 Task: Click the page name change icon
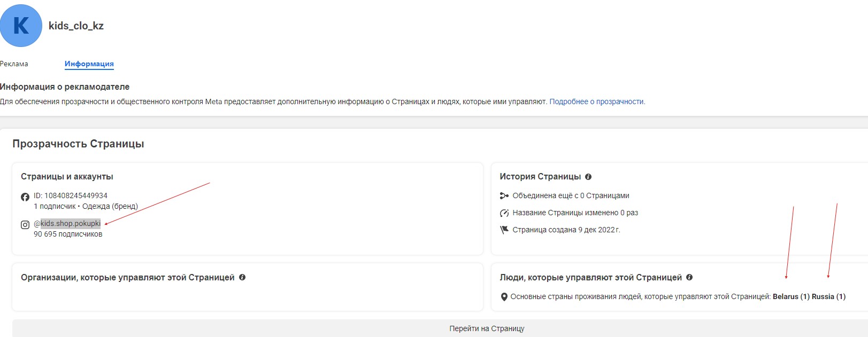tap(504, 213)
